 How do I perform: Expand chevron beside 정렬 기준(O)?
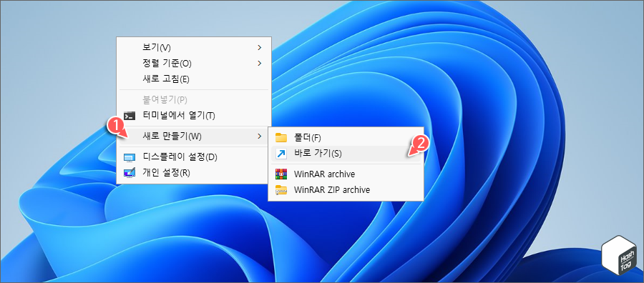(x=259, y=63)
